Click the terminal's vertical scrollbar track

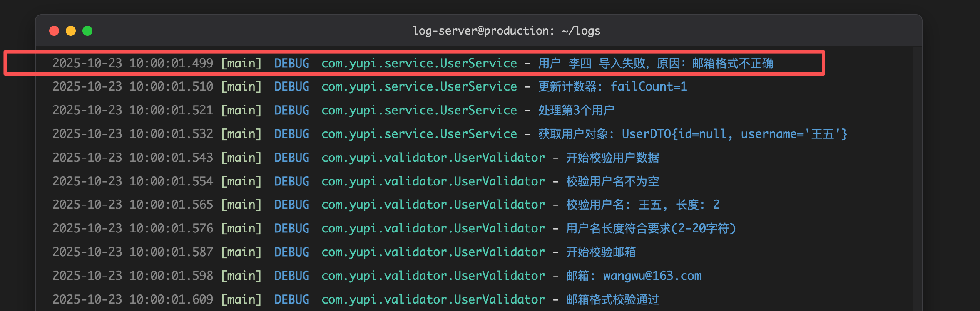tap(917, 179)
